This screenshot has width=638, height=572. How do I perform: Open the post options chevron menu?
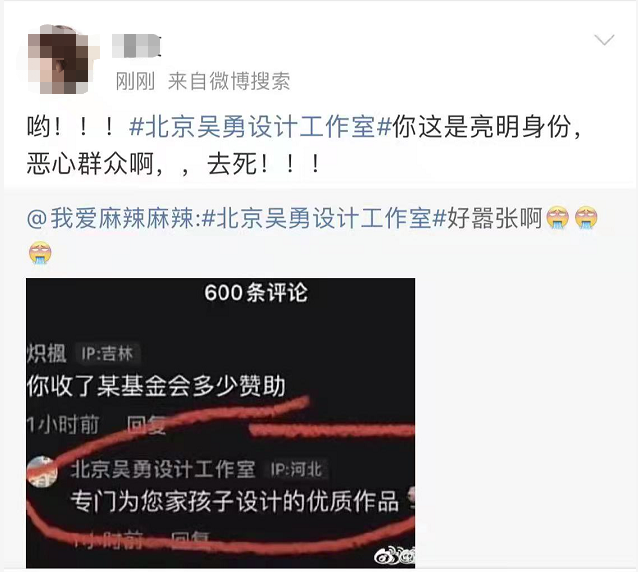[604, 40]
